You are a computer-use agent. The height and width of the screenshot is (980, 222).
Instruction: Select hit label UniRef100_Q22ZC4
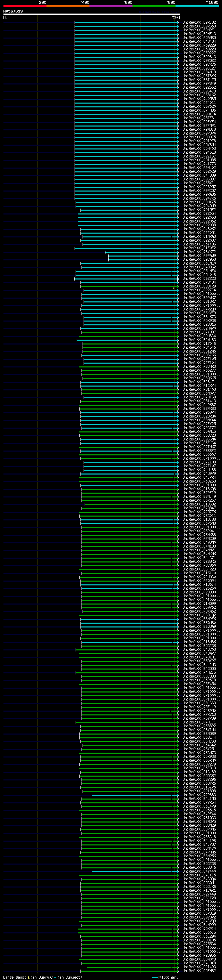[199, 290]
